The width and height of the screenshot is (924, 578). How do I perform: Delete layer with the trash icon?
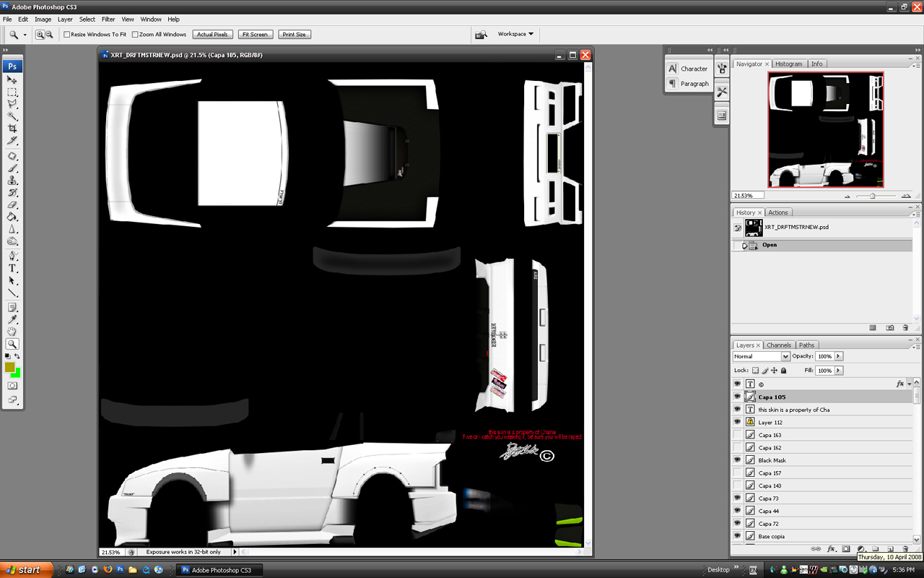905,549
